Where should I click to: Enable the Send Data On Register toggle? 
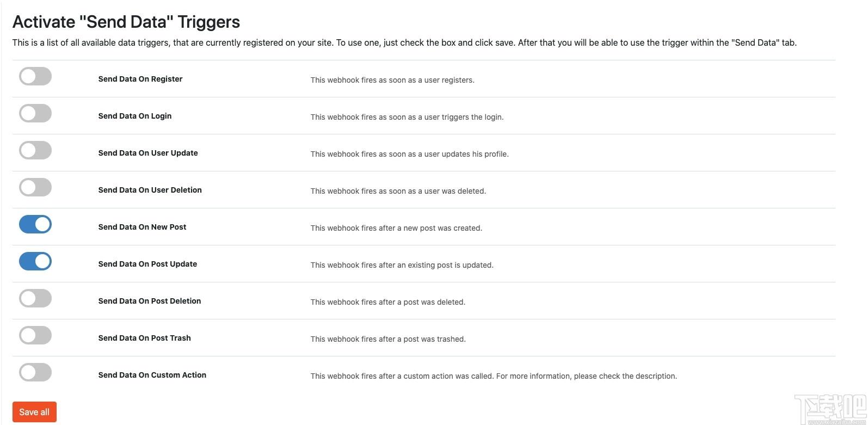pos(35,76)
